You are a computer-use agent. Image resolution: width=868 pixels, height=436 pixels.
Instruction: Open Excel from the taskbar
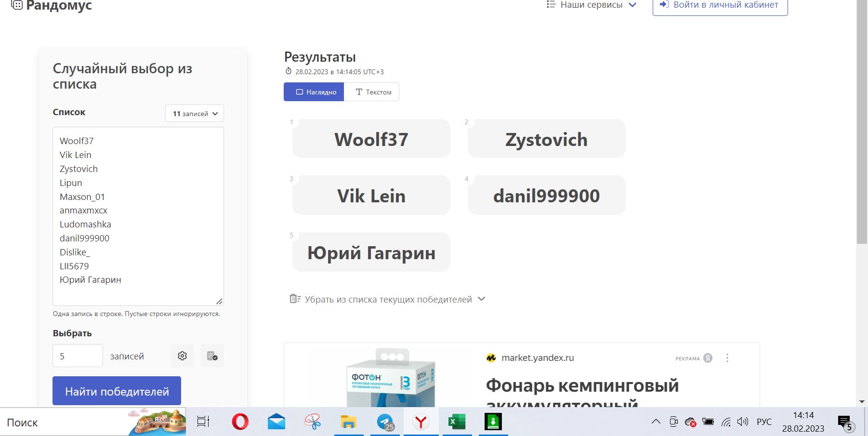[457, 422]
